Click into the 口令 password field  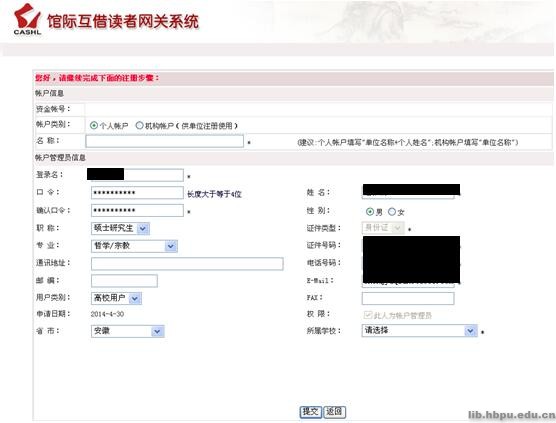click(x=137, y=193)
